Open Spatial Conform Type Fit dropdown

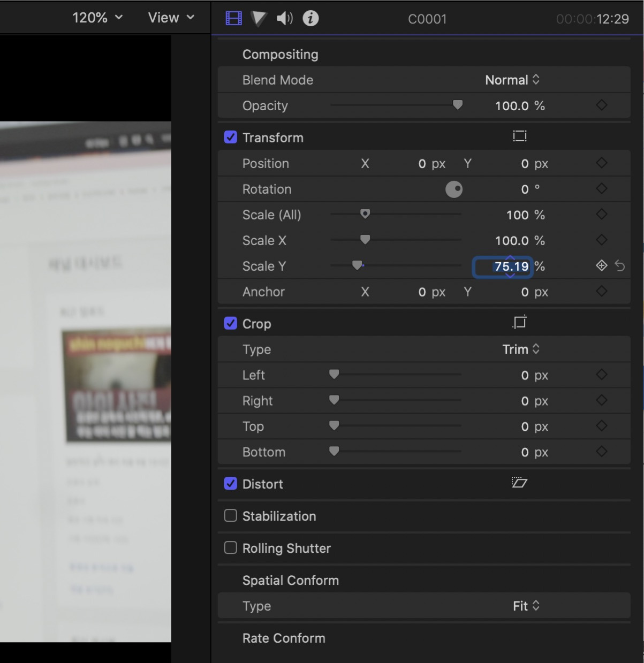526,606
